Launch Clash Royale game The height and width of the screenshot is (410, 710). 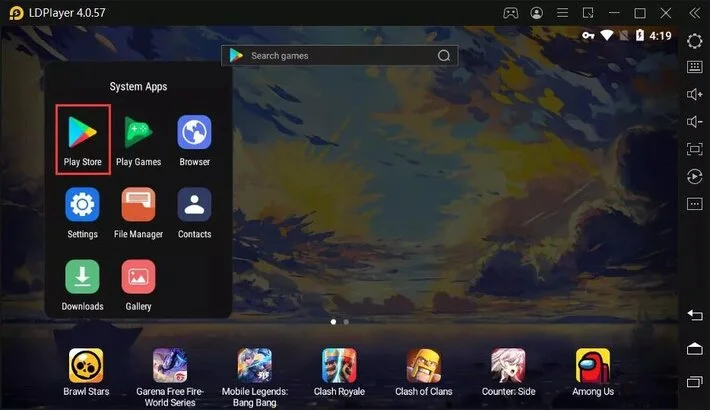click(x=339, y=365)
